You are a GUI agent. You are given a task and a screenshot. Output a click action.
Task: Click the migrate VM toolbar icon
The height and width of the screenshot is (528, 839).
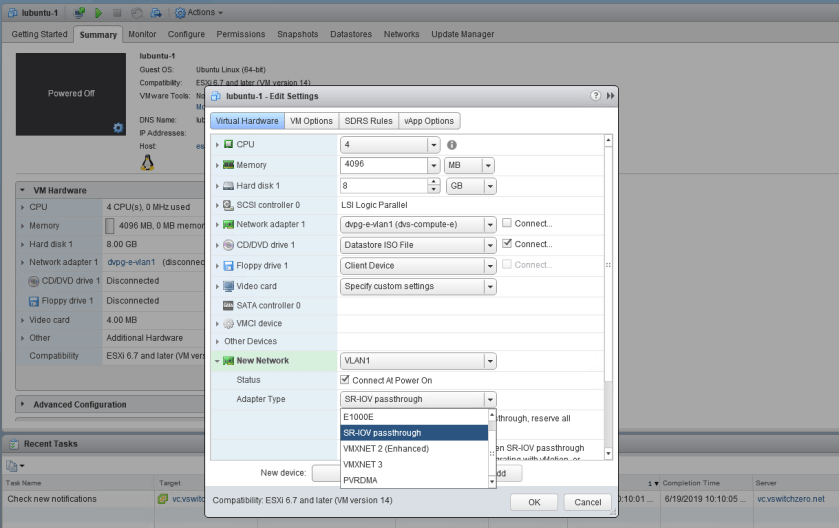tap(155, 12)
